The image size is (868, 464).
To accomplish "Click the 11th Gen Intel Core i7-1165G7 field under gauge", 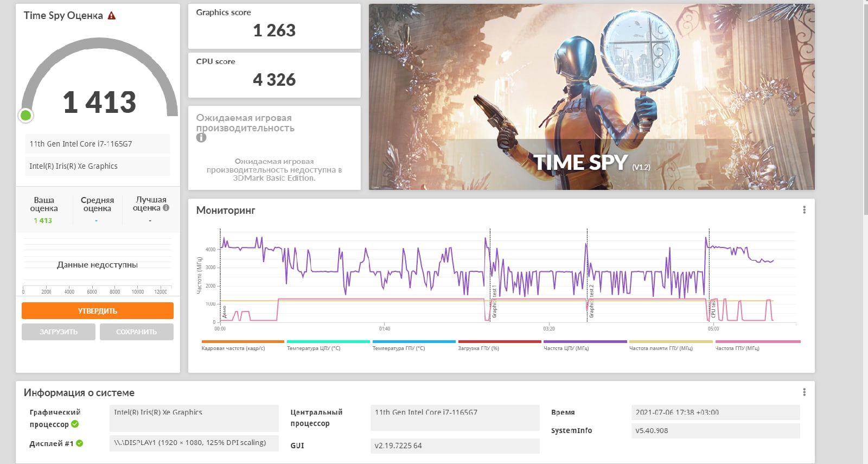I will click(x=97, y=144).
